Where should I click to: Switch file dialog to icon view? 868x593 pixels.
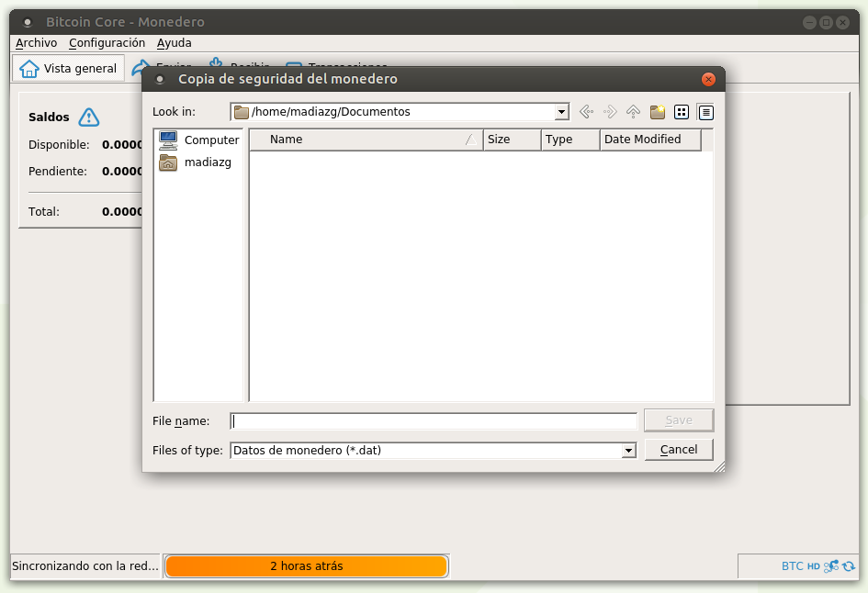(x=682, y=112)
